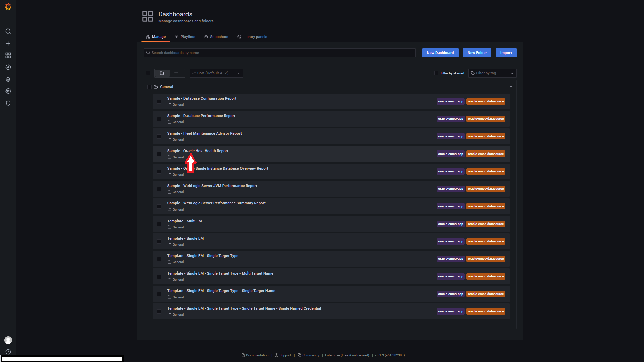Click the New Dashboard button
Screen dimensions: 644x362
click(x=440, y=53)
